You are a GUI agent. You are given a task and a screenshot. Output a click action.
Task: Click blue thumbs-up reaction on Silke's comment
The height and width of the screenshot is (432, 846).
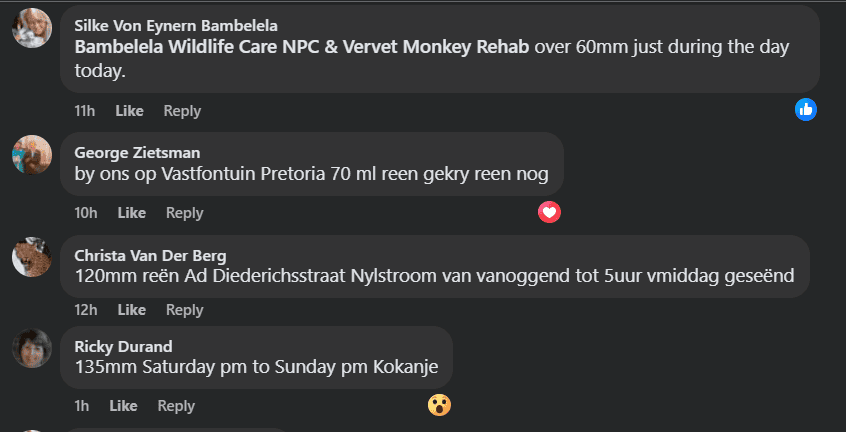pyautogui.click(x=806, y=110)
